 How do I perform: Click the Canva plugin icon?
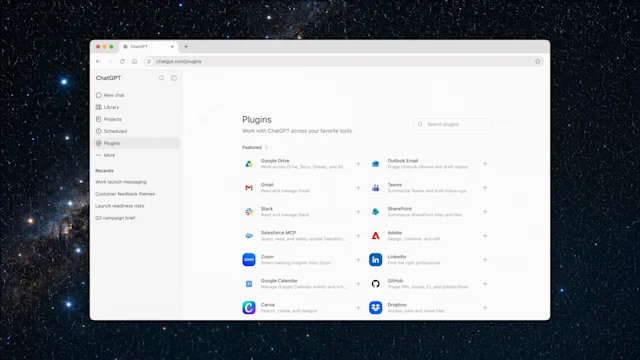pyautogui.click(x=249, y=307)
